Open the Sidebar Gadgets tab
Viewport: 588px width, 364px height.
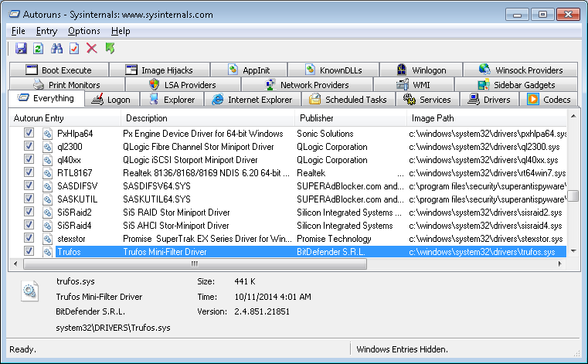516,85
